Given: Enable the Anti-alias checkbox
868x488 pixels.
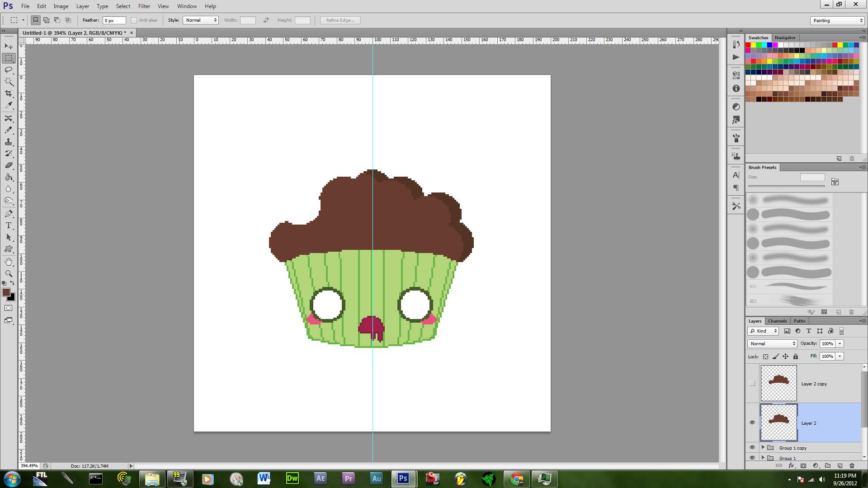Looking at the screenshot, I should click(x=134, y=20).
